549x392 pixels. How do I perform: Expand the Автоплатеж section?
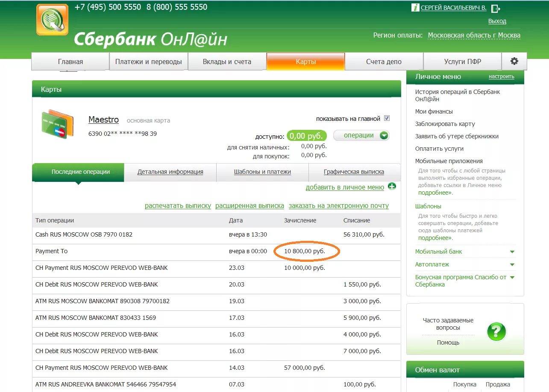pyautogui.click(x=465, y=264)
